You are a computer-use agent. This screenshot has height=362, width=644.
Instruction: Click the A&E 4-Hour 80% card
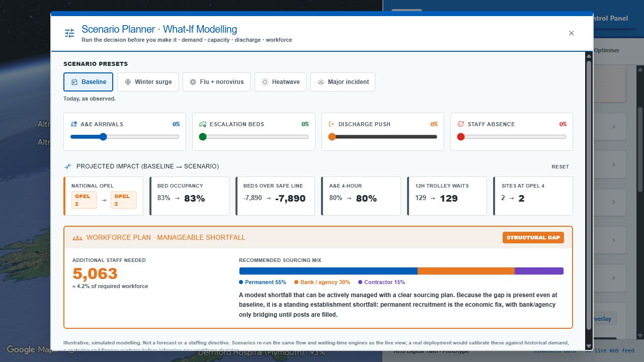[x=361, y=196]
